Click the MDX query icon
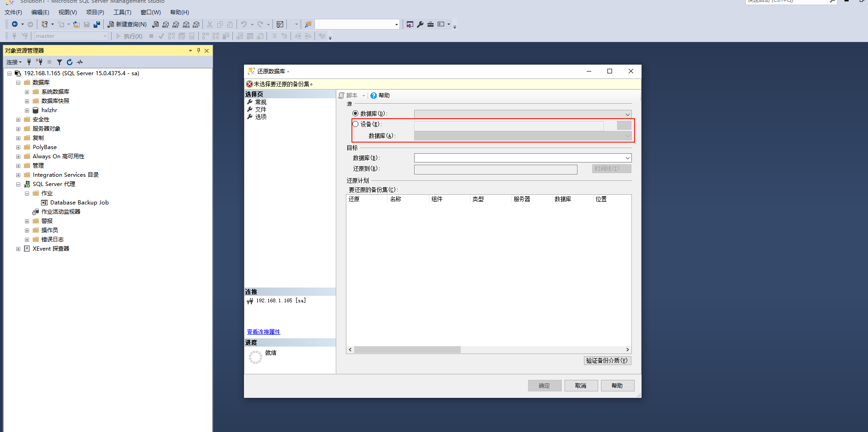The width and height of the screenshot is (868, 432). (x=166, y=24)
